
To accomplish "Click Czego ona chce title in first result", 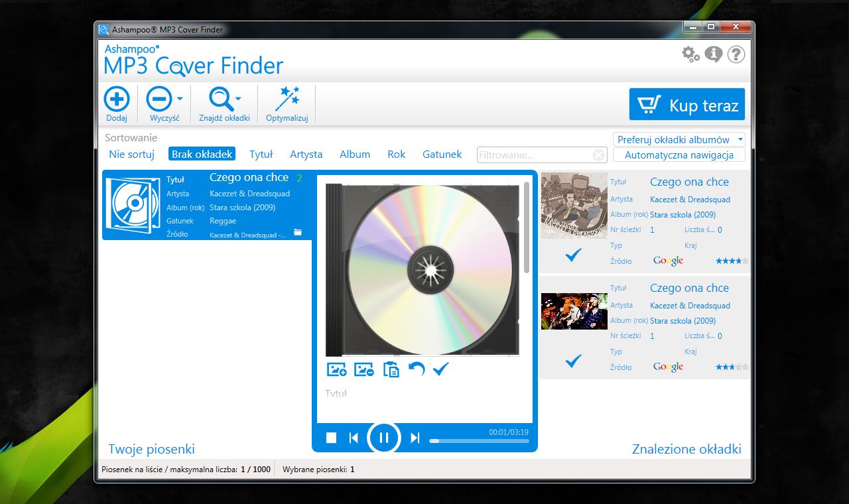I will (689, 182).
